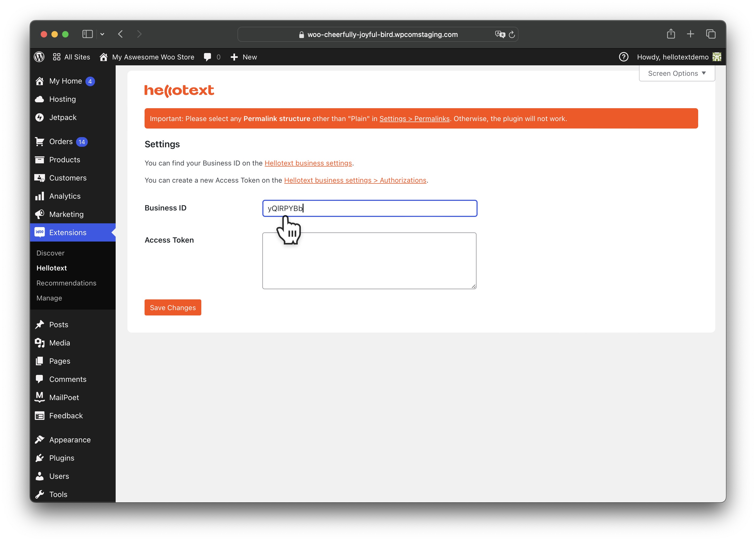Open the Recommendations submenu item
The width and height of the screenshot is (756, 542).
point(66,283)
